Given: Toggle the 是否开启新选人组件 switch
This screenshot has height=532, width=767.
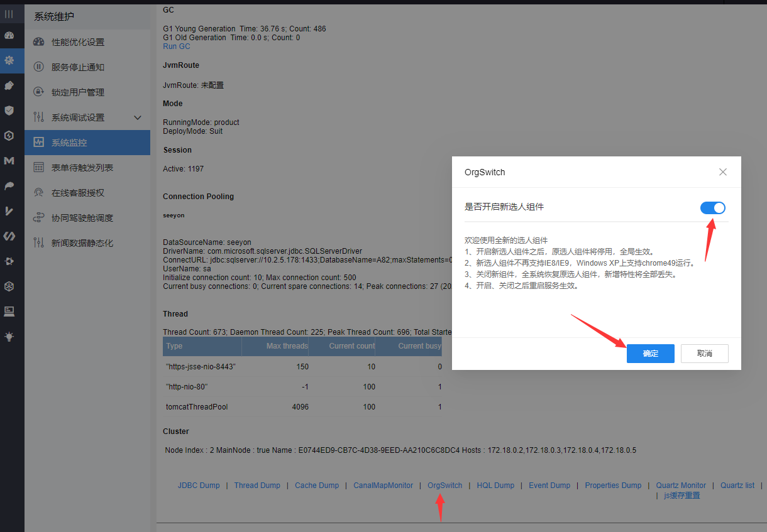Looking at the screenshot, I should coord(713,208).
